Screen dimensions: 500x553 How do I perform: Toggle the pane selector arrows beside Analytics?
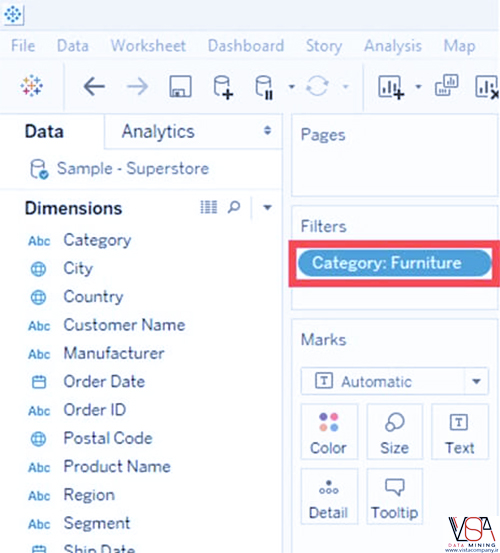click(x=268, y=130)
